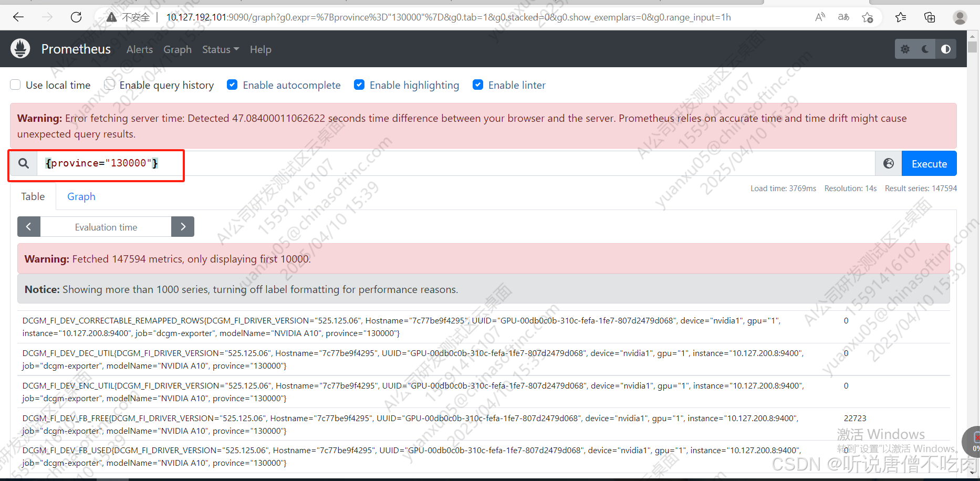Click the DCGM_FI_DEV_ENC_UTIL result row
Image resolution: width=980 pixels, height=481 pixels.
click(484, 392)
